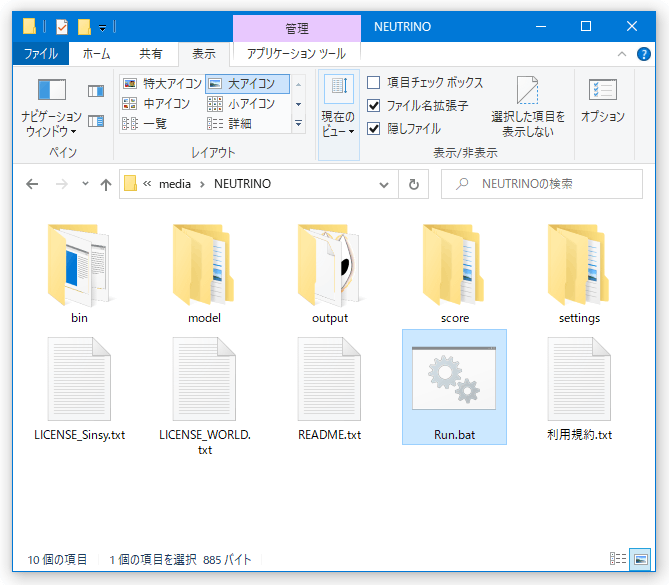Click the explorer folder icon in title bar

(29, 26)
